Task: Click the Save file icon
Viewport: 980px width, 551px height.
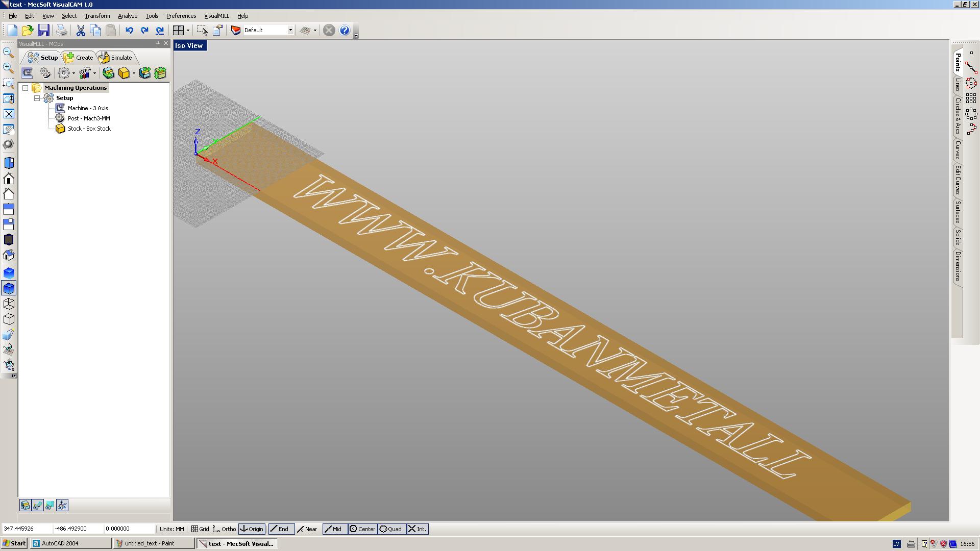Action: tap(43, 30)
